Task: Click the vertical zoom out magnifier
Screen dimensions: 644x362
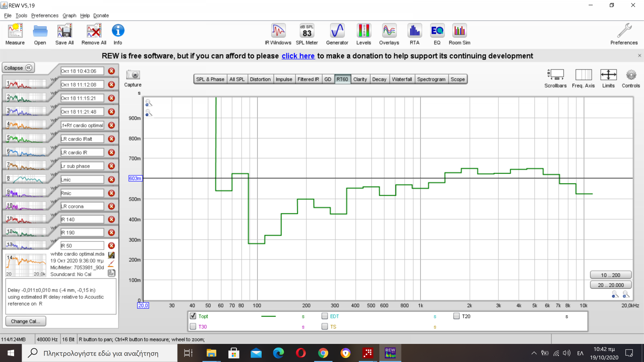Action: tap(149, 113)
